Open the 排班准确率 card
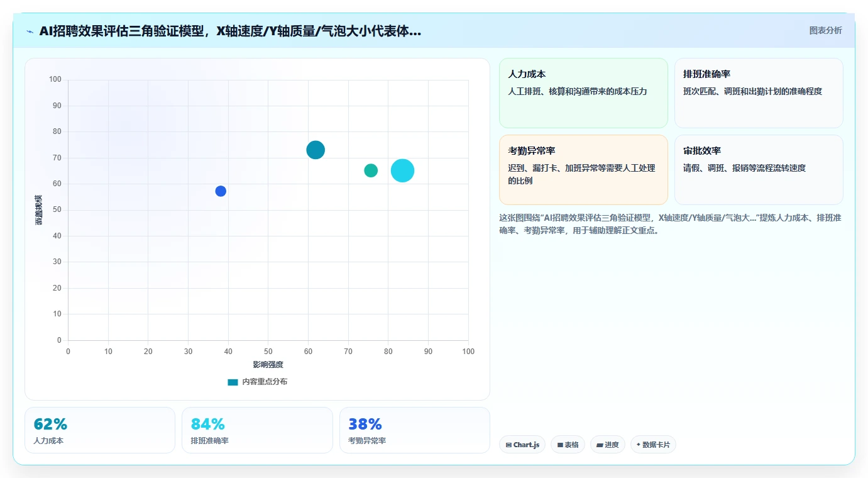This screenshot has width=868, height=478. (x=759, y=93)
